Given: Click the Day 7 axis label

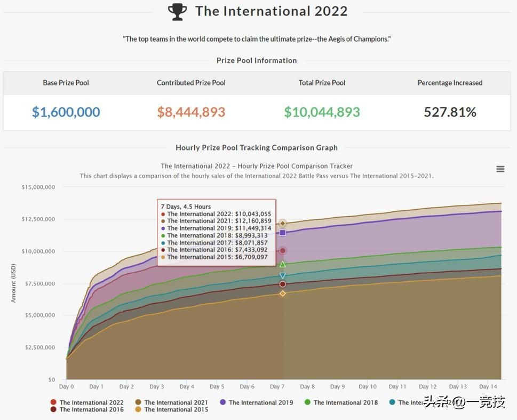Looking at the screenshot, I should (x=276, y=386).
